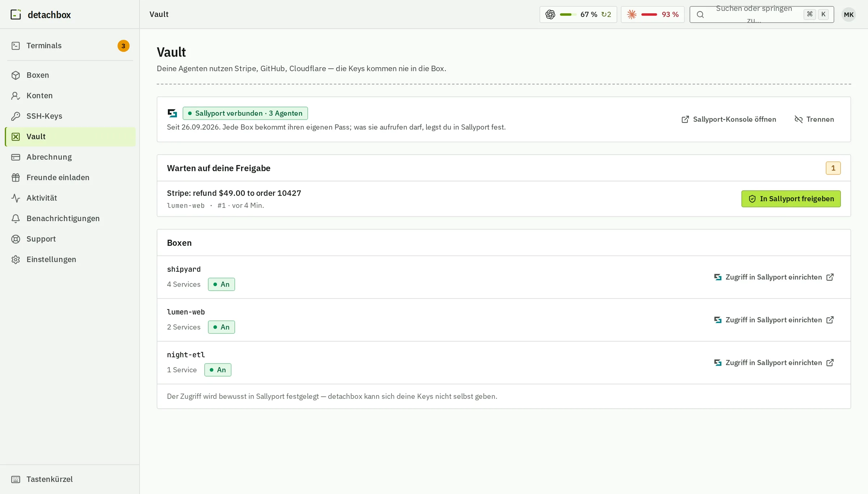The image size is (868, 494).
Task: Set up Sallyport access for lumen-web
Action: (774, 320)
